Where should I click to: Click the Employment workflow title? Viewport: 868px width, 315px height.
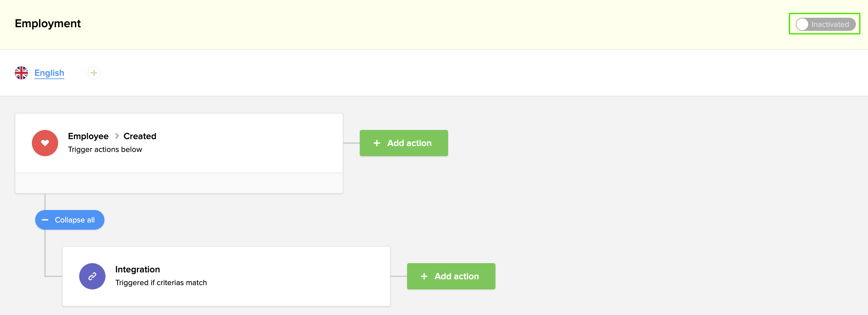[x=48, y=24]
